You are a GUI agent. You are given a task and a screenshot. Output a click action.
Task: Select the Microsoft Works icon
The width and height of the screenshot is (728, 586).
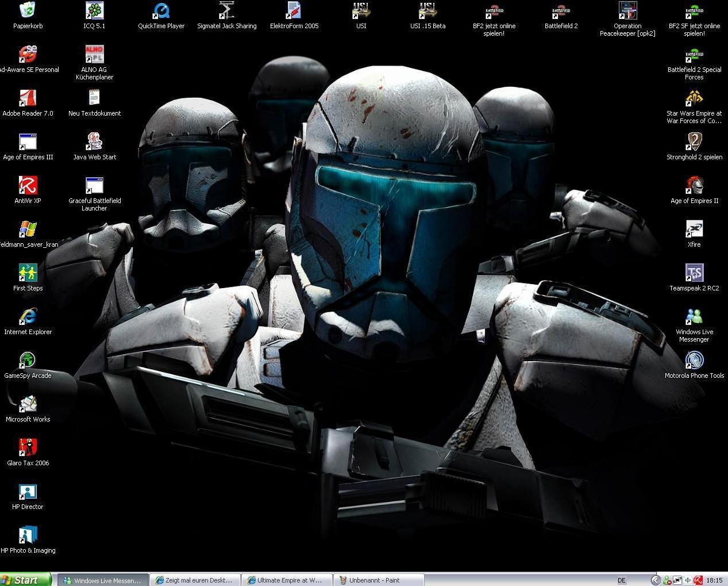(x=28, y=404)
